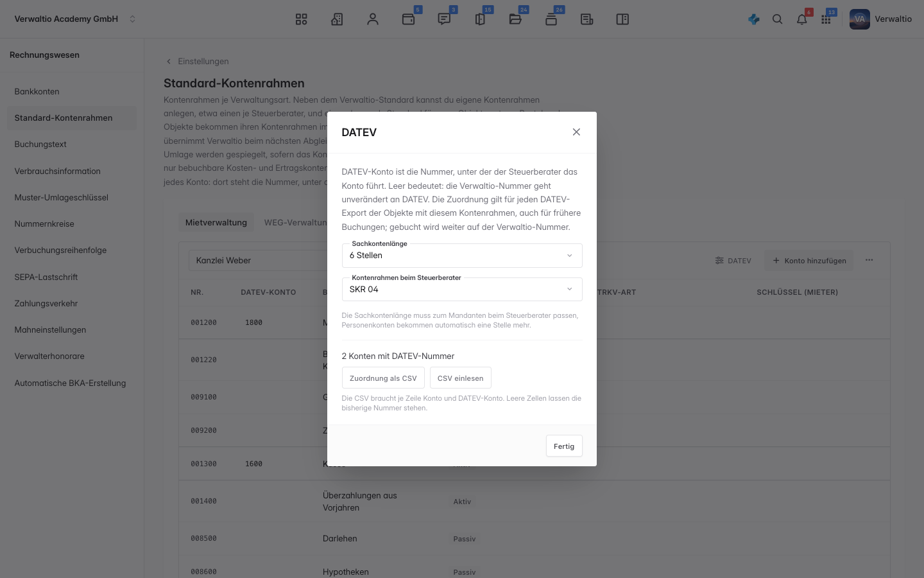Open the apps grid icon with badge 13

826,19
